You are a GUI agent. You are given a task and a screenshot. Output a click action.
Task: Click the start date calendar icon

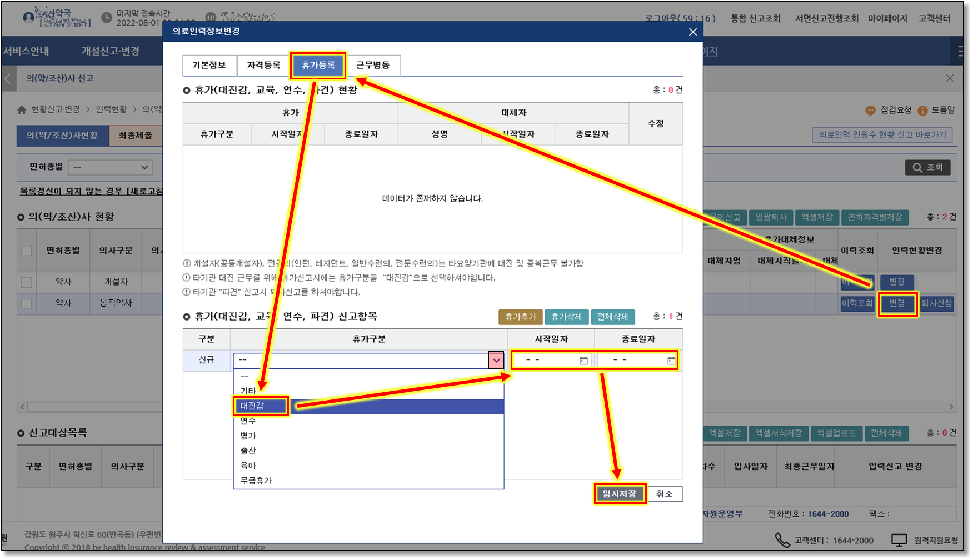pos(583,361)
